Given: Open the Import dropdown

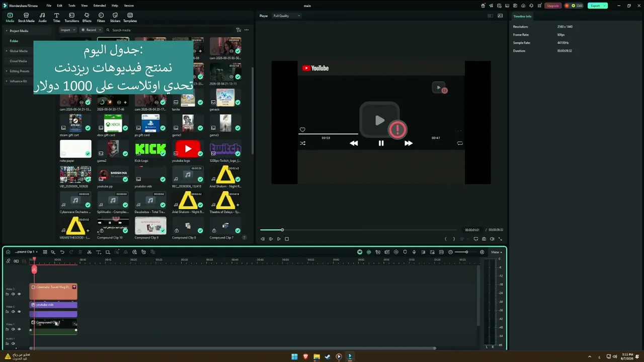Looking at the screenshot, I should pos(67,30).
